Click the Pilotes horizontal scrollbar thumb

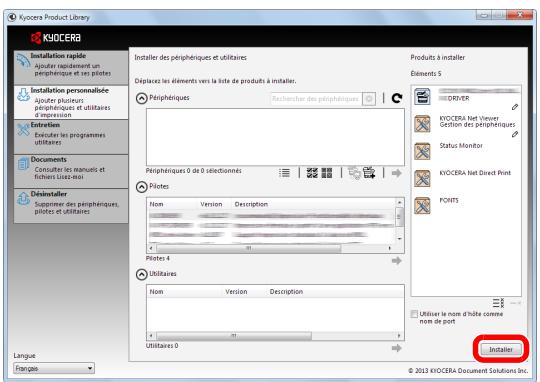coord(249,248)
